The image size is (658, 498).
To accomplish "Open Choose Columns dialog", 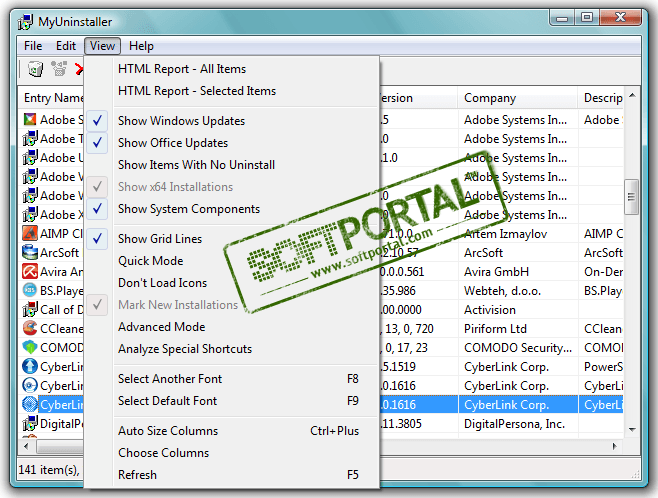I will 231,453.
